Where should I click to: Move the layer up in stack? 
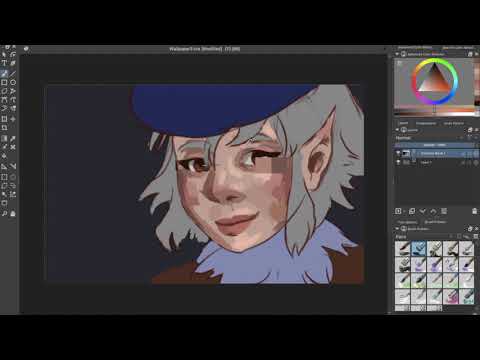point(433,211)
